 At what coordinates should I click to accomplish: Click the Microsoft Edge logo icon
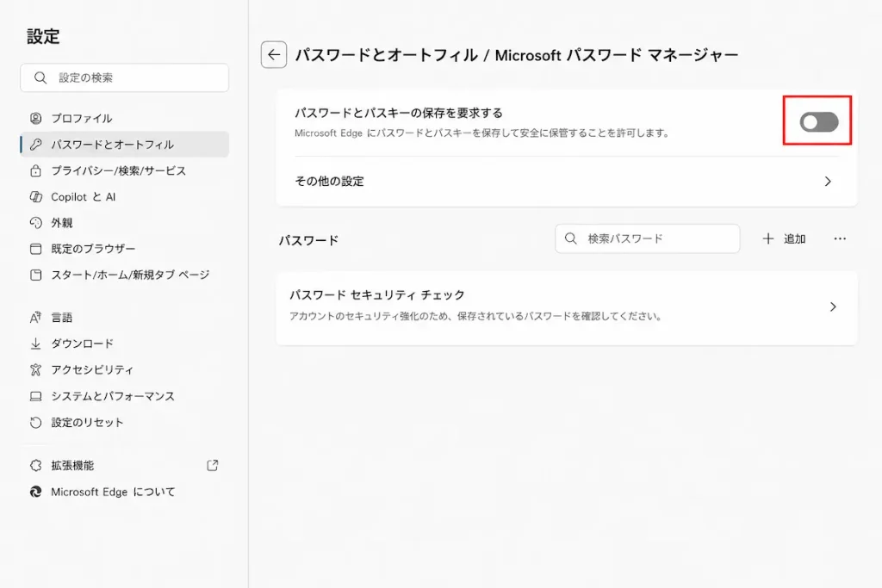(x=35, y=492)
